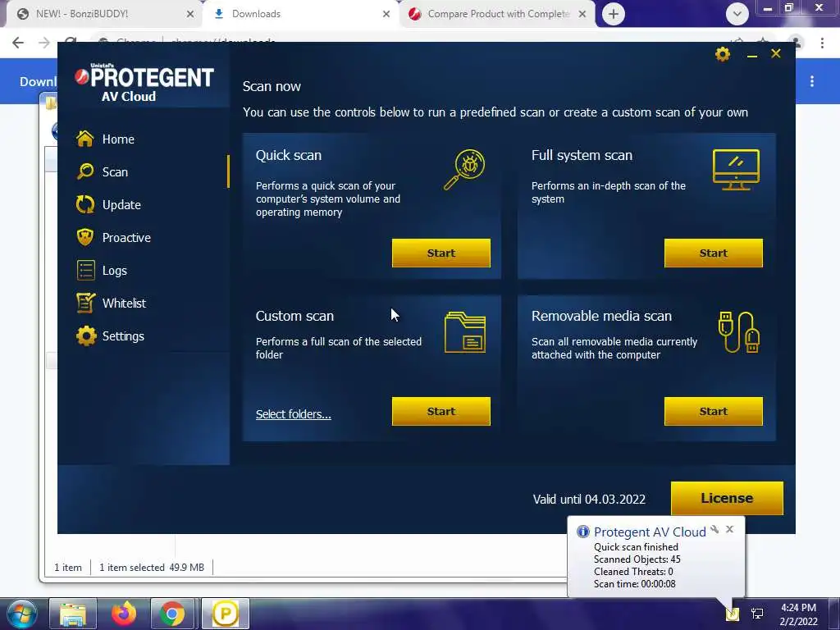Click the Custom scan folder icon

(x=465, y=332)
